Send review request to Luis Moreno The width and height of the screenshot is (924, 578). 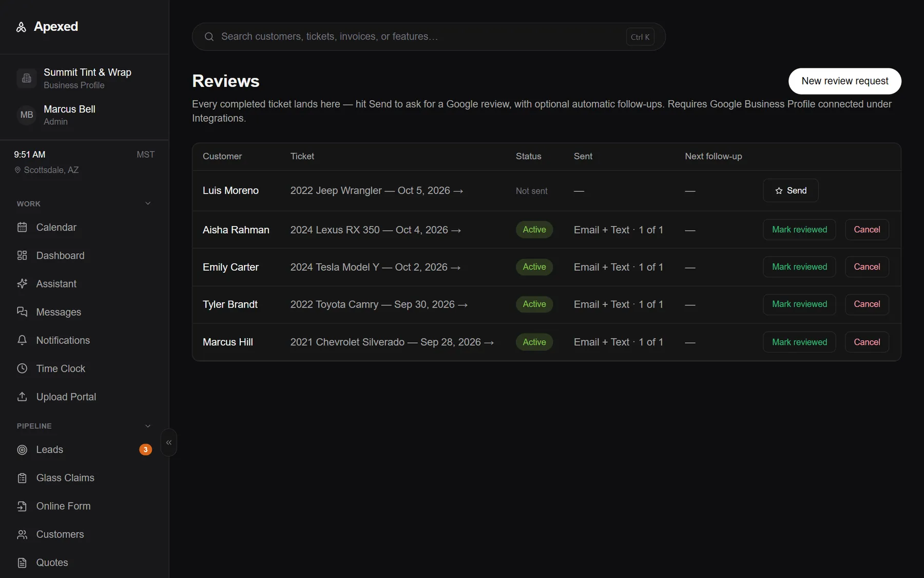click(791, 191)
